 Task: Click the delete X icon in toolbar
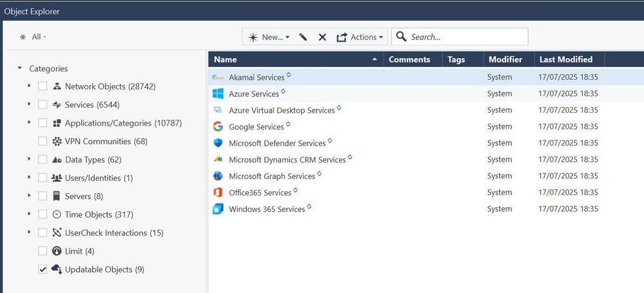pos(322,37)
